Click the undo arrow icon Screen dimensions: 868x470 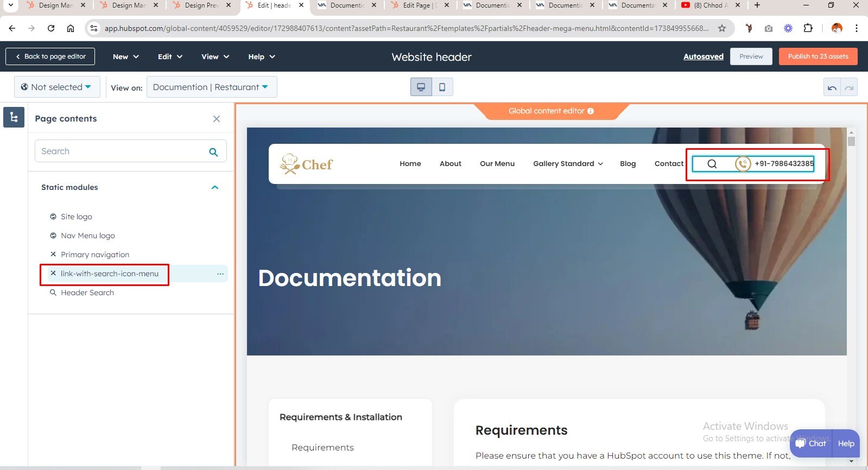tap(832, 87)
